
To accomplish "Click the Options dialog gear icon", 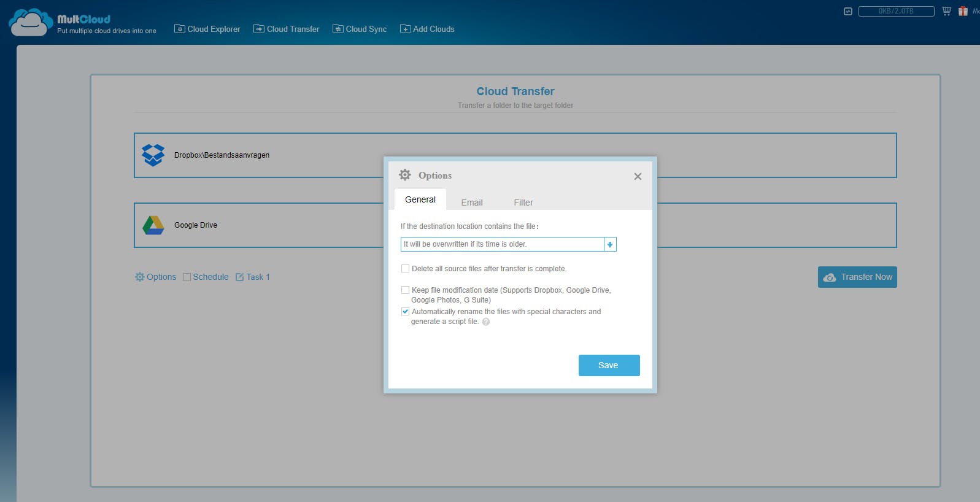I will click(405, 175).
